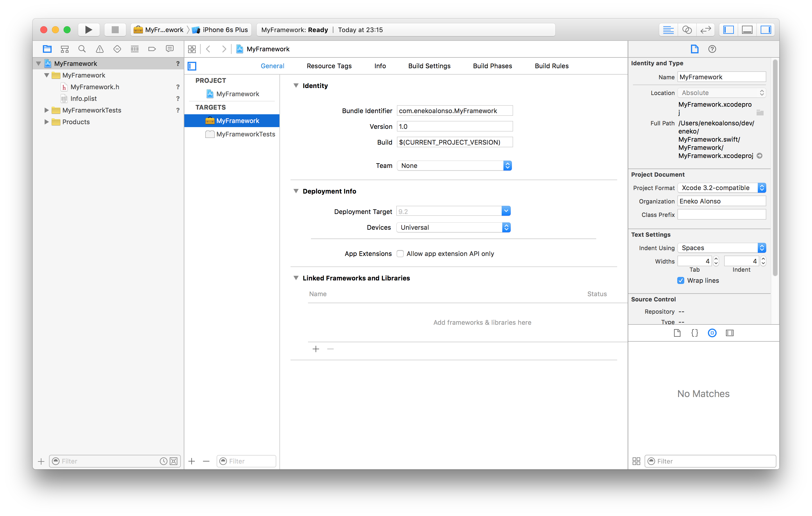Open the Debug navigator icon
The width and height of the screenshot is (812, 516).
(134, 49)
